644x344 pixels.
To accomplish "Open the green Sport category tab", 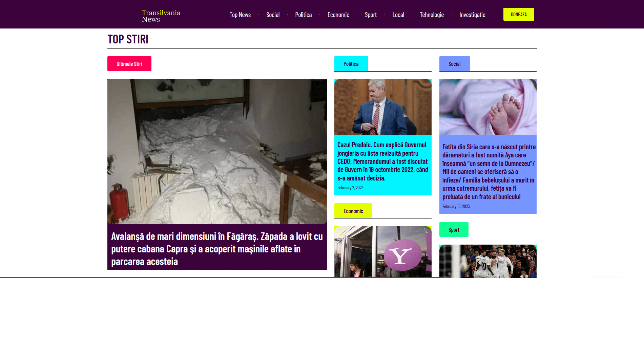I will [x=454, y=230].
